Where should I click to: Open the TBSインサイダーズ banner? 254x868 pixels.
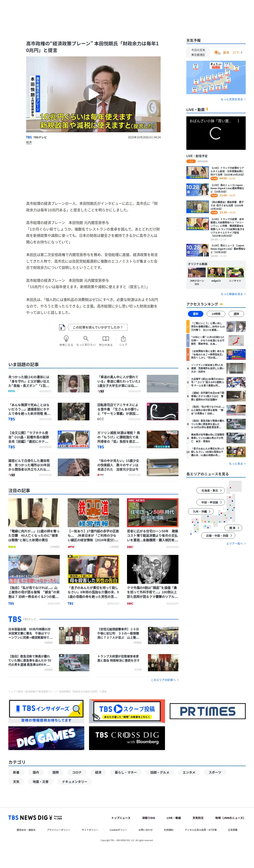click(46, 711)
